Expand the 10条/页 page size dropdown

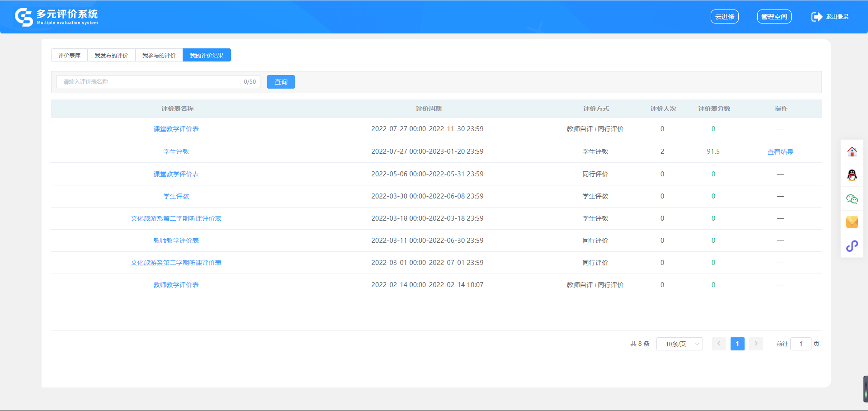[x=679, y=344]
